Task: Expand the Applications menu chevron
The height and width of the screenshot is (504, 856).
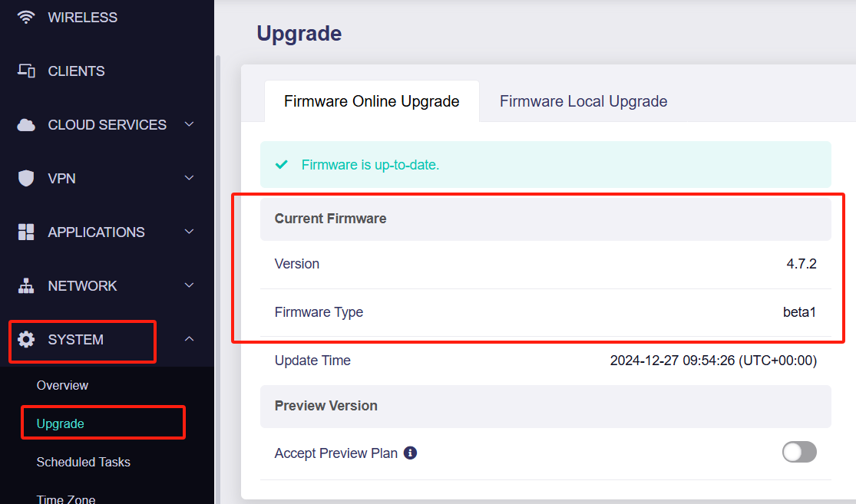Action: [189, 232]
